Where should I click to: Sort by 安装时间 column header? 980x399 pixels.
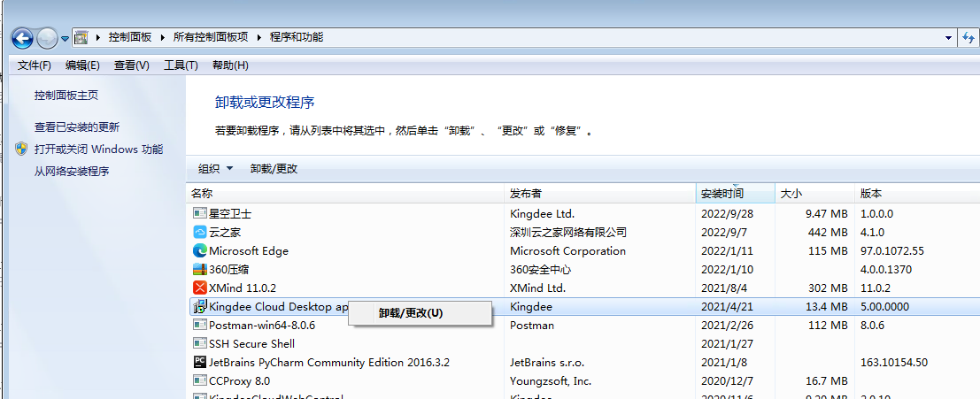tap(736, 194)
